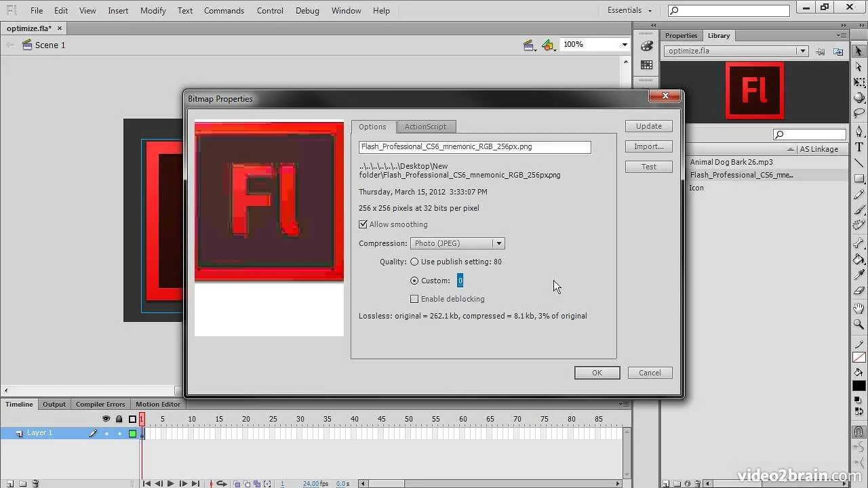Select the Deco tool

click(859, 226)
